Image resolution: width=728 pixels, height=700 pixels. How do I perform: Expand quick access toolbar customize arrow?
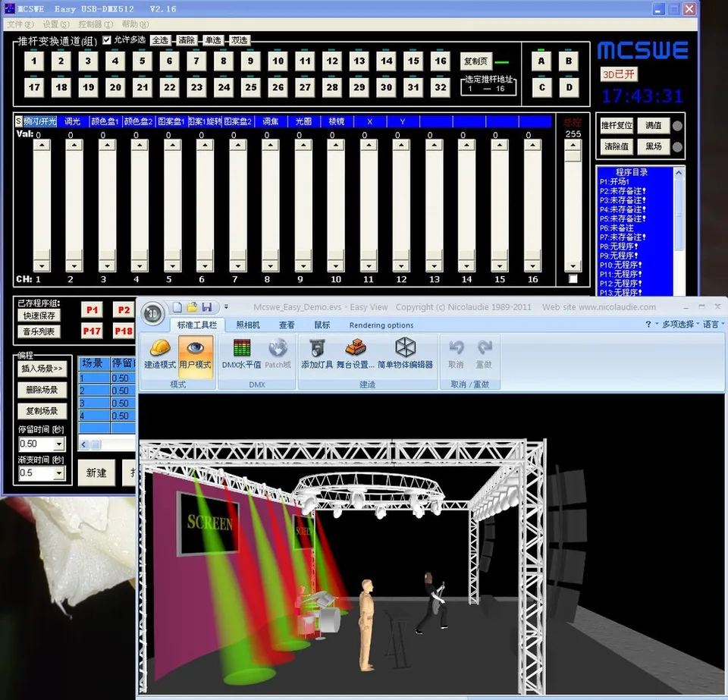(x=226, y=307)
